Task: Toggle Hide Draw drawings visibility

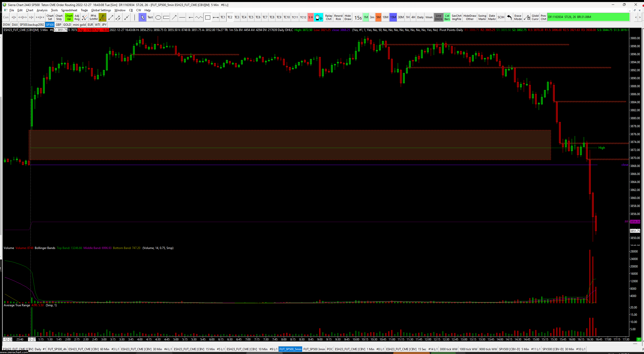Action: 348,17
